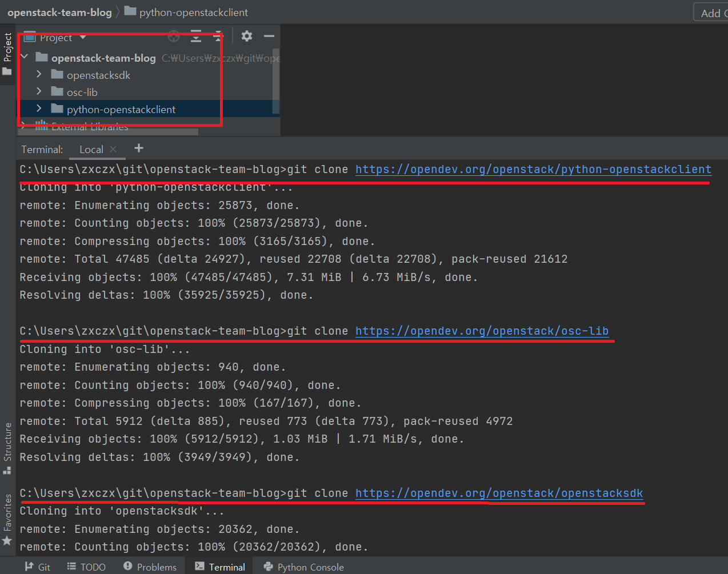Select the Local terminal tab
This screenshot has width=728, height=574.
[91, 150]
